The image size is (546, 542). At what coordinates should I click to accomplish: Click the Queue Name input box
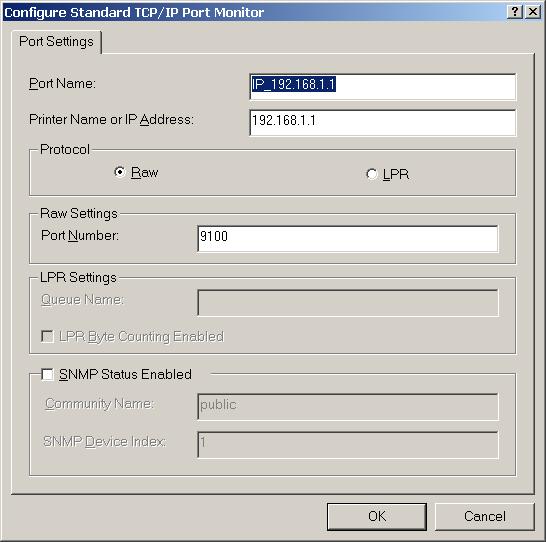[x=348, y=303]
